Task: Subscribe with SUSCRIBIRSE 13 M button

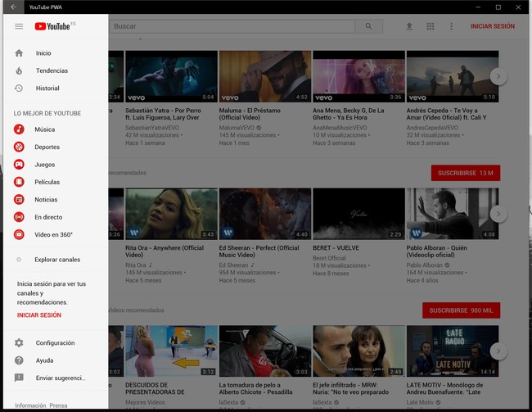Action: pyautogui.click(x=466, y=173)
